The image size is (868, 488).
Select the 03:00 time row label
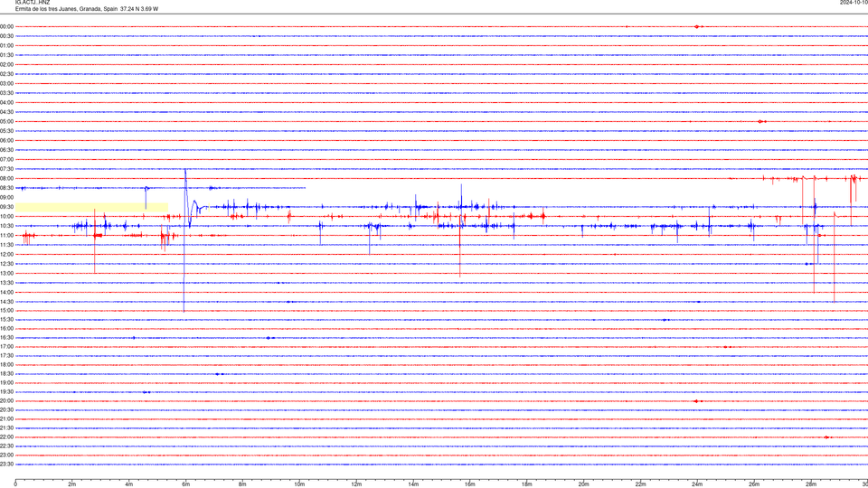click(x=6, y=83)
